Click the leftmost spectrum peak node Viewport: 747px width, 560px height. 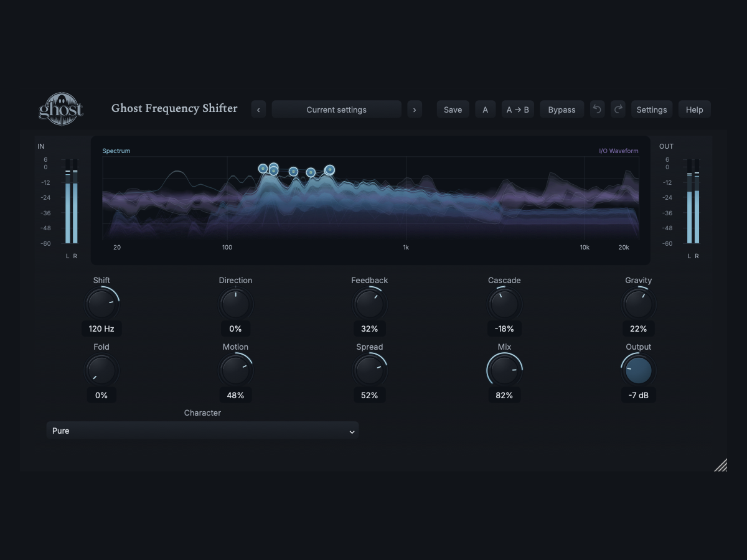[x=263, y=169]
